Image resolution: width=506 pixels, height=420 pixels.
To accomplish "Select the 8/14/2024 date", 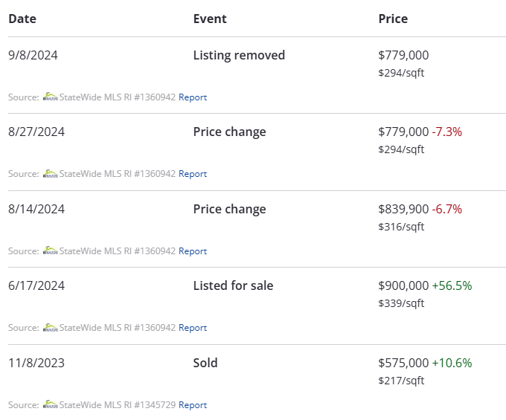I will (36, 209).
